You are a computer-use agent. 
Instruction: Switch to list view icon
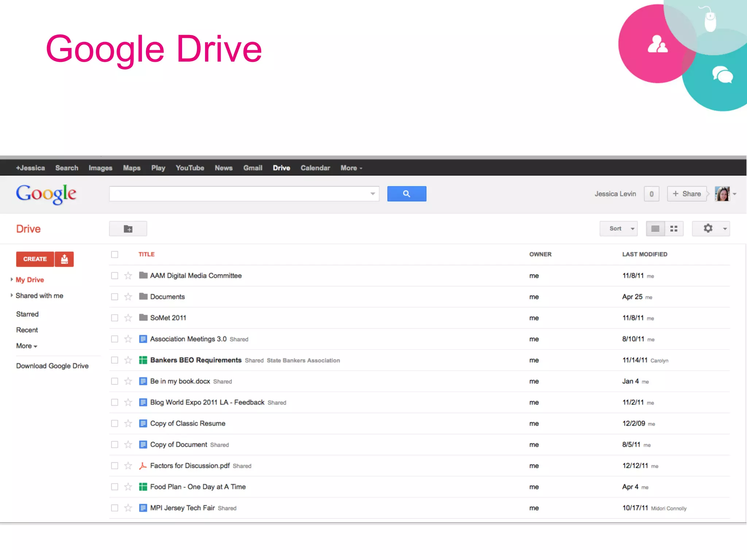[x=655, y=229]
